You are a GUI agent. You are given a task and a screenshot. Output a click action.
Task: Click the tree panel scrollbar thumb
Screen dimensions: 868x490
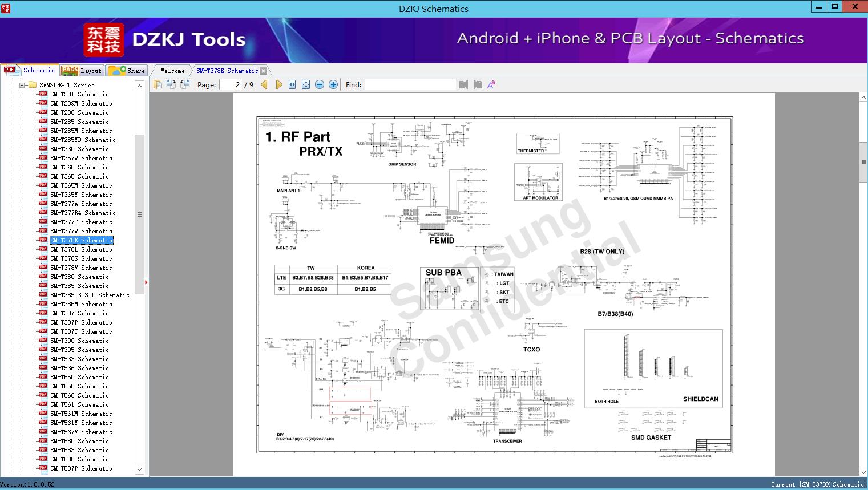pos(139,214)
